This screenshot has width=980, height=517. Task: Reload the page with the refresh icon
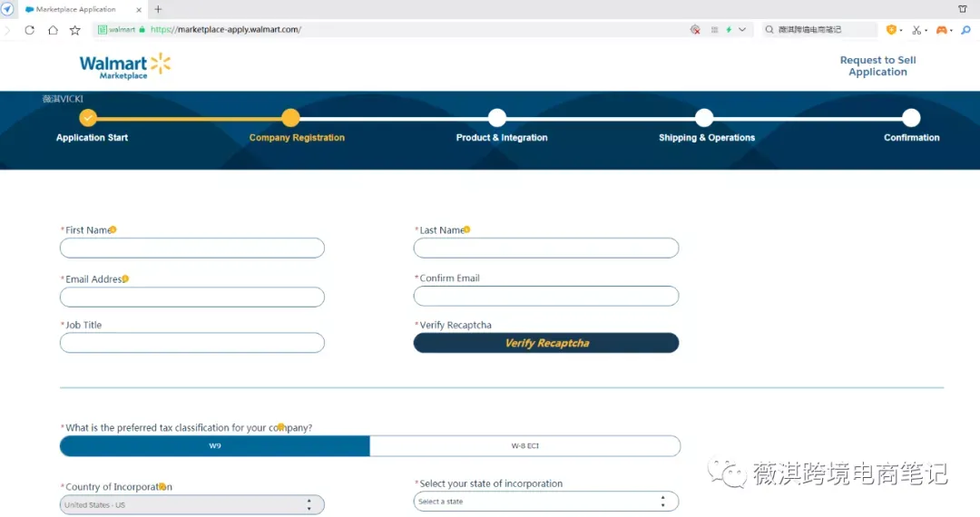(x=29, y=30)
